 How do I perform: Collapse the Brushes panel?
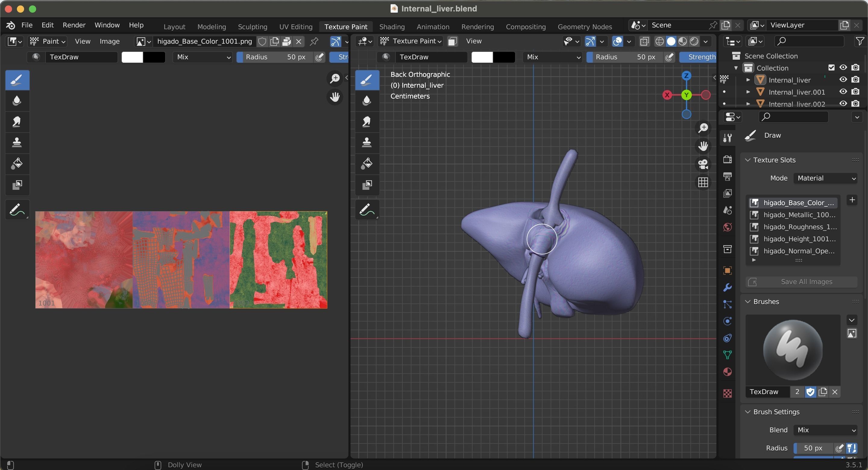(748, 302)
